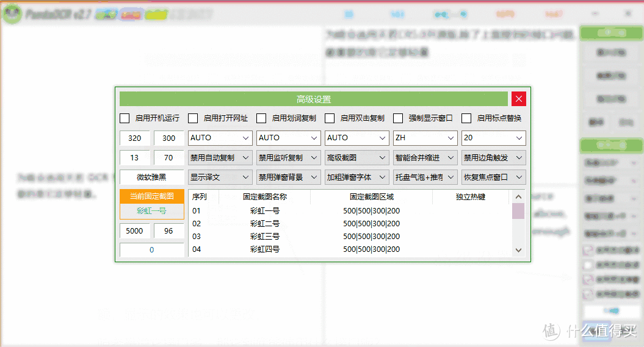This screenshot has height=347, width=644.
Task: Expand the dropdown showing value 20
Action: 493,138
